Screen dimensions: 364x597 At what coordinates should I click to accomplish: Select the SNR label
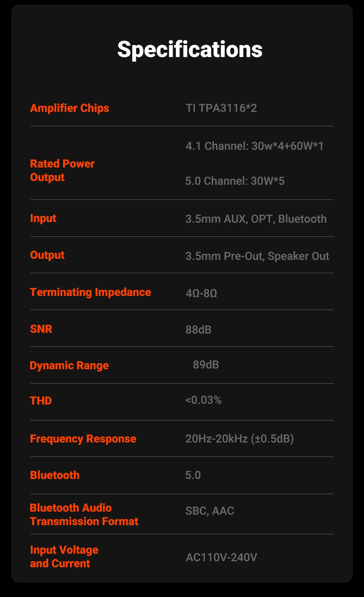[x=41, y=329]
